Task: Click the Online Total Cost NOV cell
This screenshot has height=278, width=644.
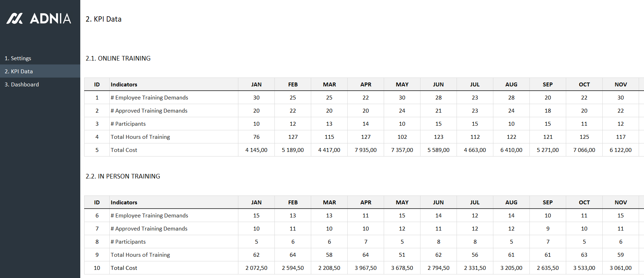Action: [620, 150]
